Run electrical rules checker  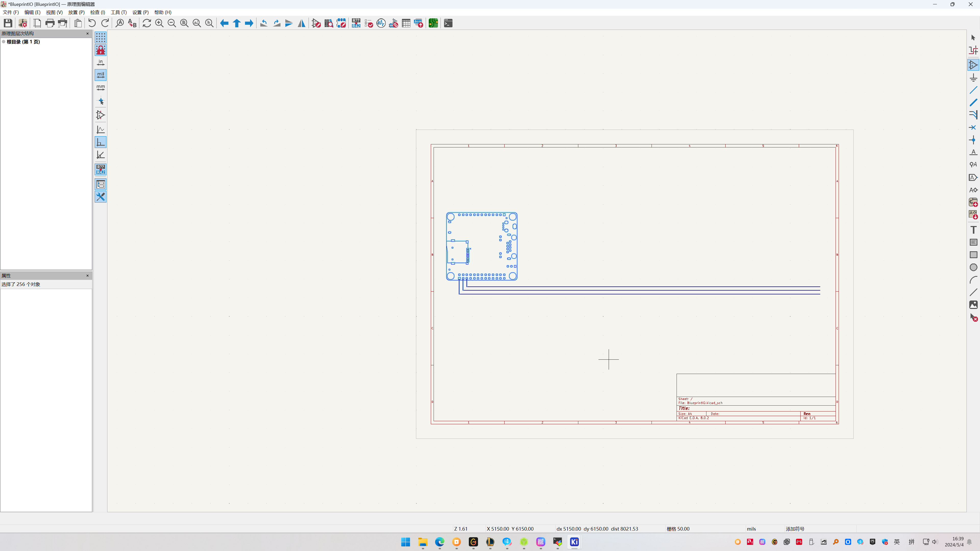tap(369, 23)
